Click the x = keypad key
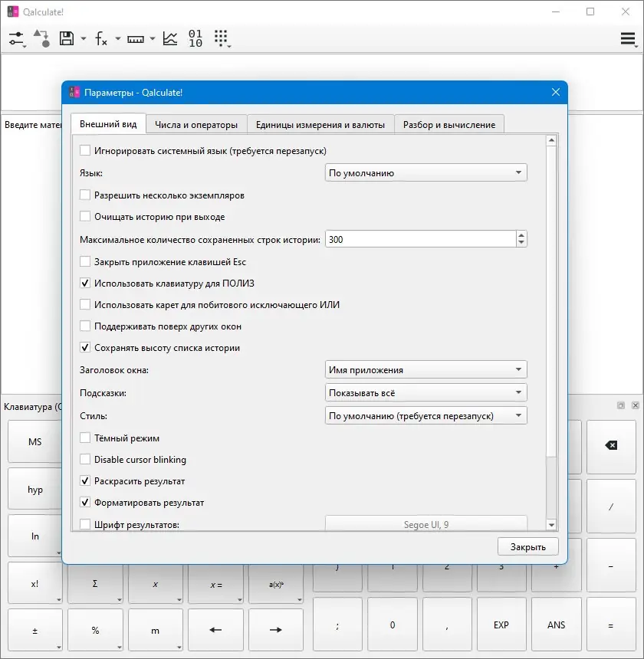 215,584
